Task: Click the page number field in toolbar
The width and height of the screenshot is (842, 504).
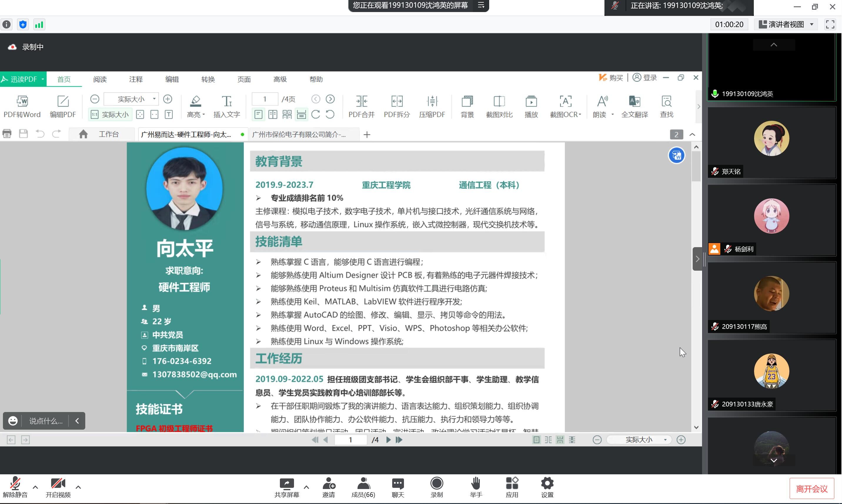Action: [265, 99]
